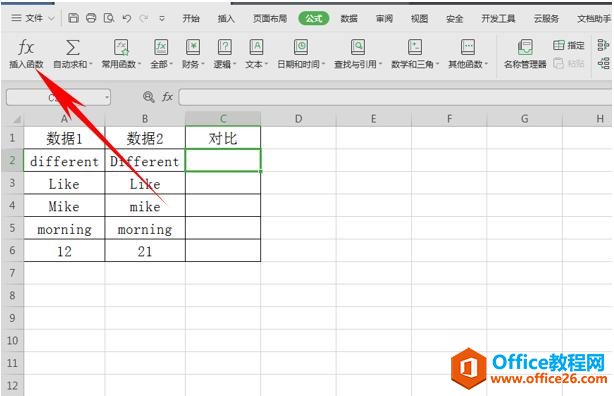Select cell B4 with 'mike'
614x396 pixels.
point(145,206)
